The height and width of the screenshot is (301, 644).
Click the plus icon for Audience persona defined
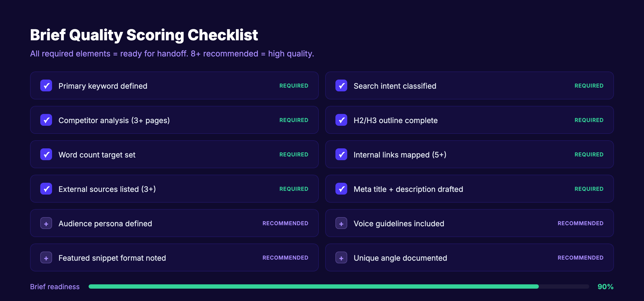click(x=46, y=223)
